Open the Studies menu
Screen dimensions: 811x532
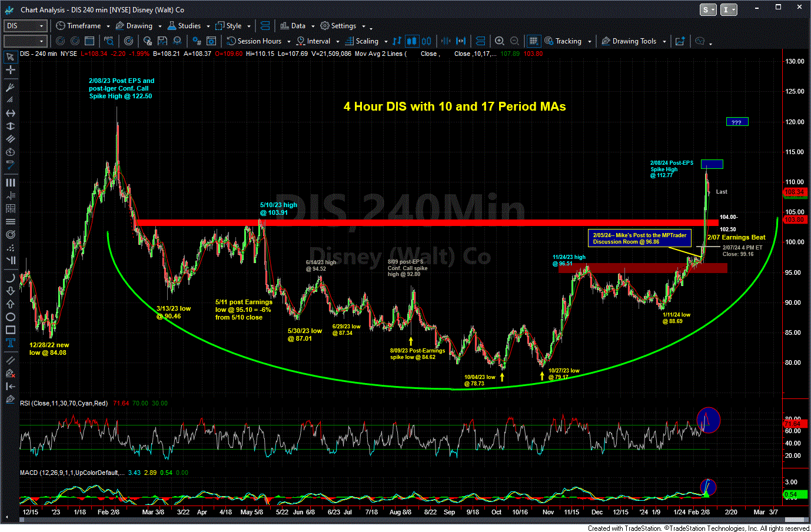tap(184, 26)
